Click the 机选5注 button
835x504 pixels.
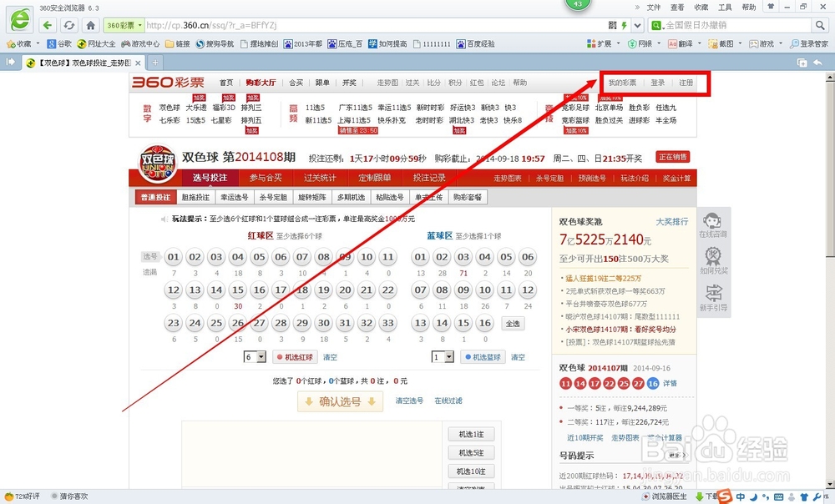[x=471, y=453]
